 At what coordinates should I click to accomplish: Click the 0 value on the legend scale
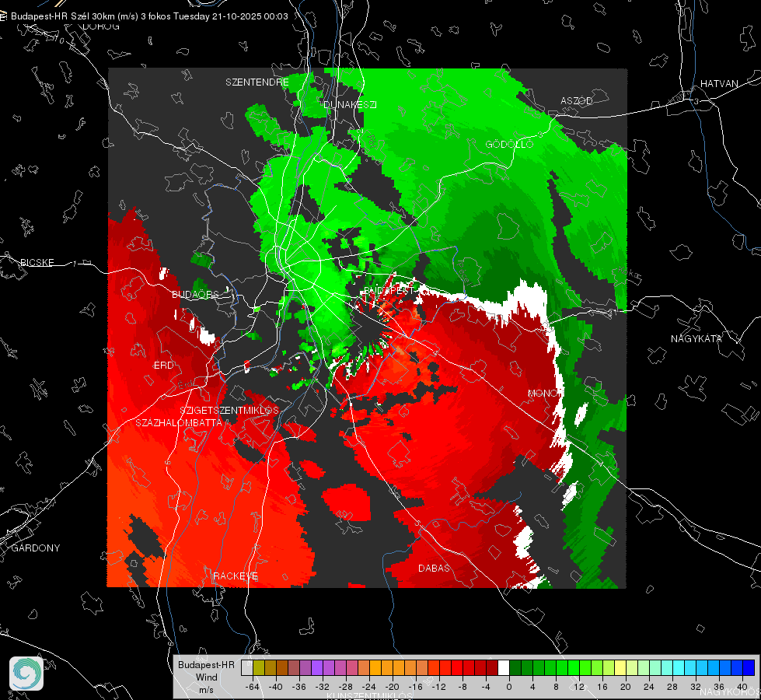coord(509,687)
